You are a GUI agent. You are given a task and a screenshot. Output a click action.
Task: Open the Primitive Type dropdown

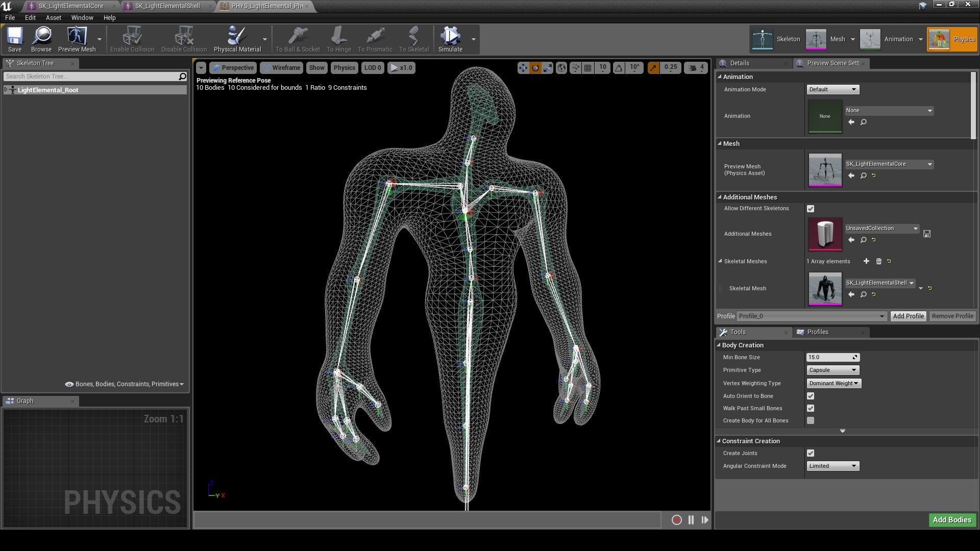[x=832, y=370]
